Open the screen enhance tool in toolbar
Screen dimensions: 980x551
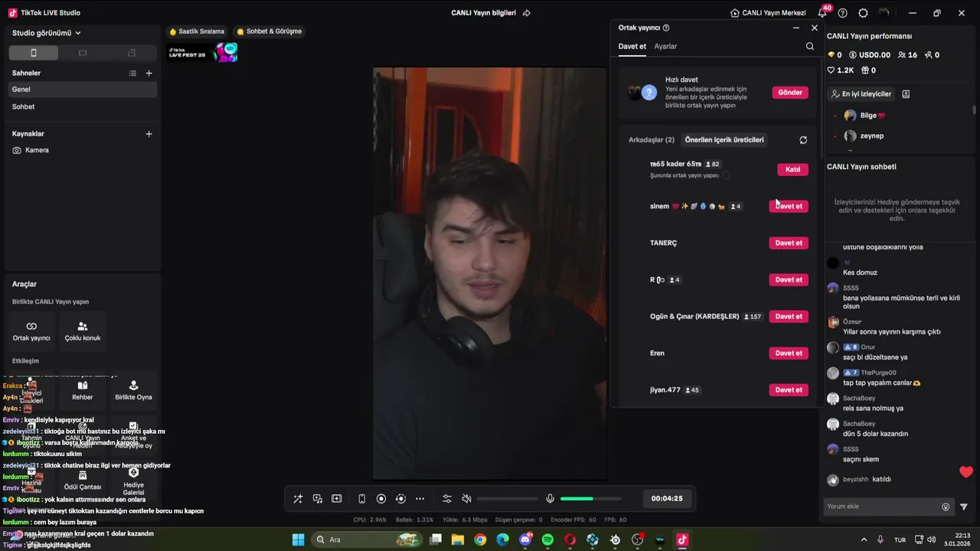click(x=336, y=499)
